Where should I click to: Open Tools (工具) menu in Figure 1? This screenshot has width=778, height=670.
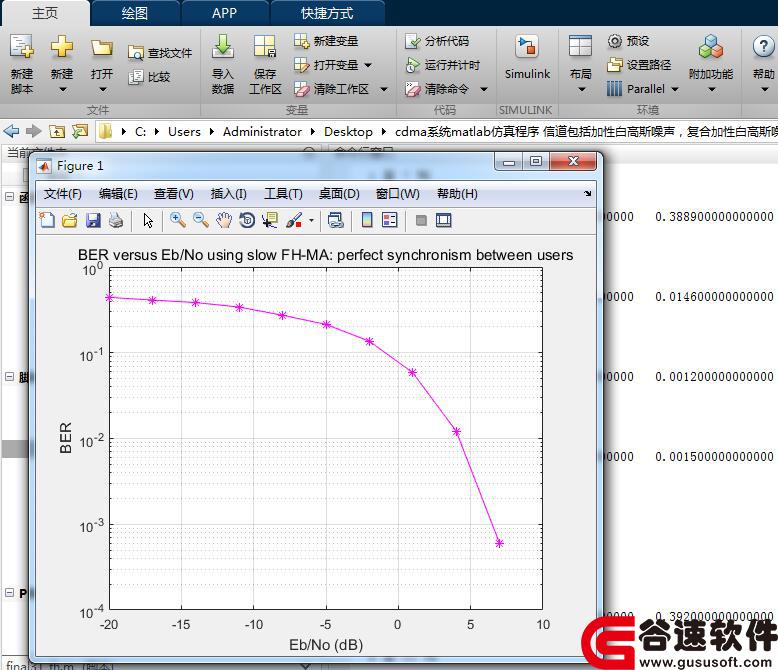[x=283, y=194]
